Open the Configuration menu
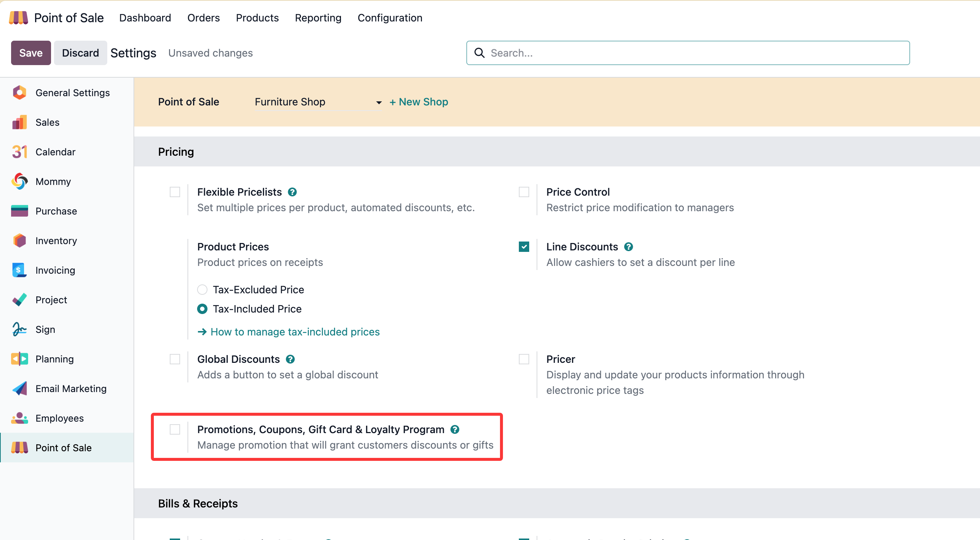Screen dimensions: 980x540 click(x=389, y=18)
